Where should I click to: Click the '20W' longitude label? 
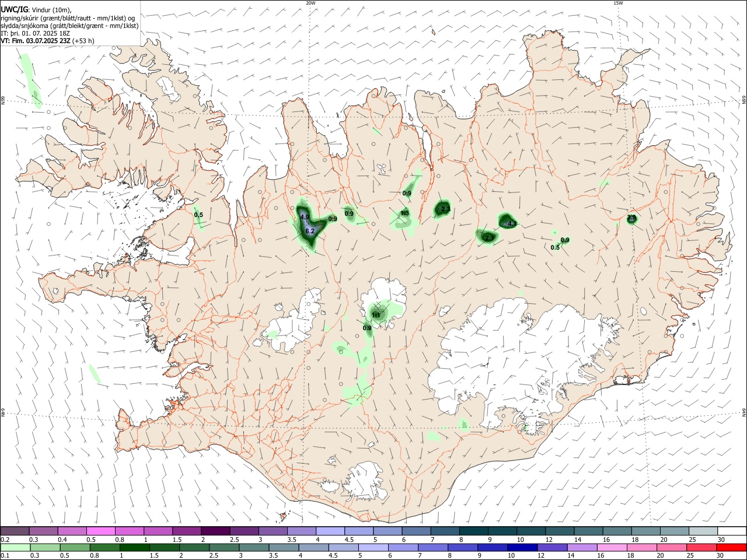[310, 3]
